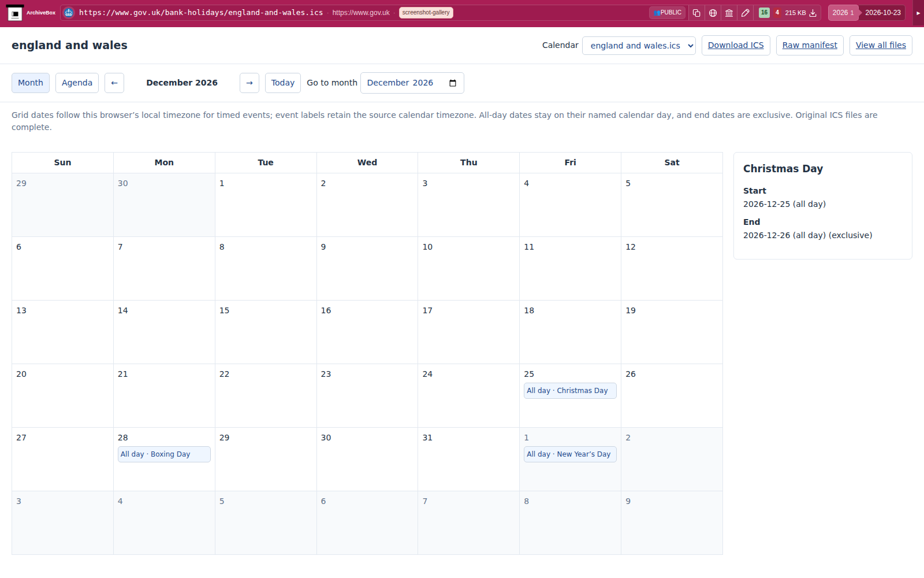Click the screenshot-gallery tag
Screen dimensions: 924x578
click(x=426, y=13)
